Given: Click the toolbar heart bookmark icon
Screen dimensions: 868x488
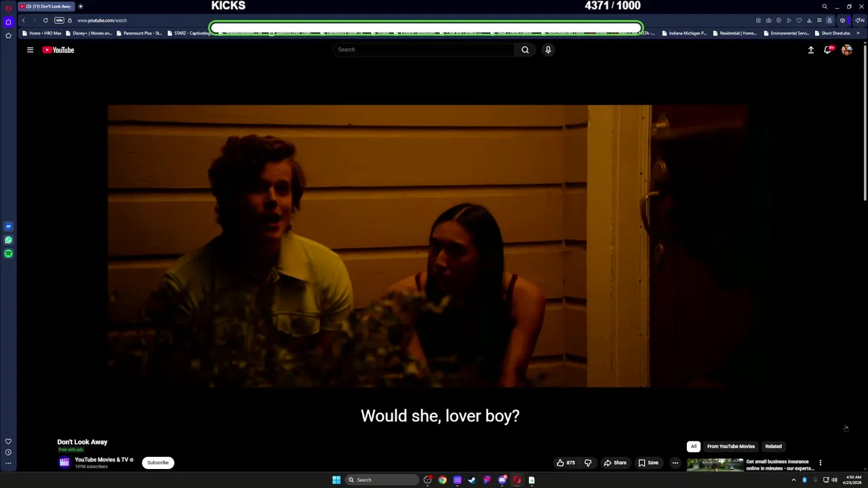Looking at the screenshot, I should click(x=799, y=20).
